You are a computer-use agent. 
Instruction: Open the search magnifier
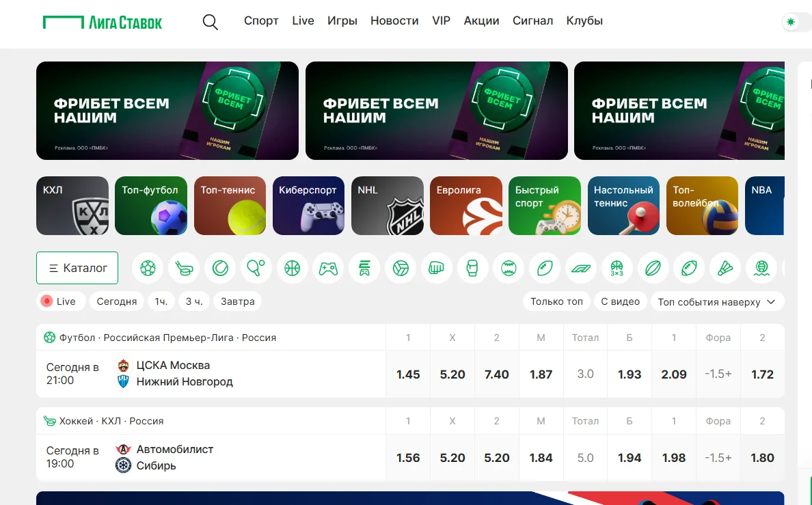(x=210, y=21)
